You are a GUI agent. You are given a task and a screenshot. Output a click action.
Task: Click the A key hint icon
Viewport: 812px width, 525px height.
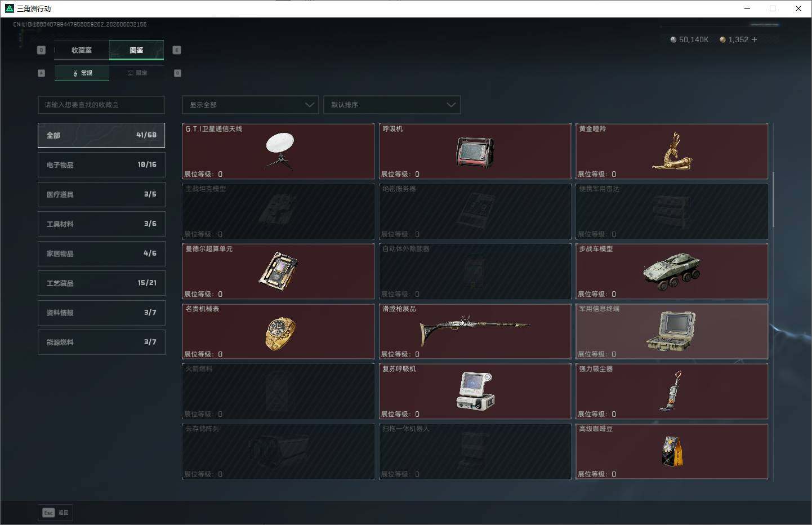[x=41, y=73]
